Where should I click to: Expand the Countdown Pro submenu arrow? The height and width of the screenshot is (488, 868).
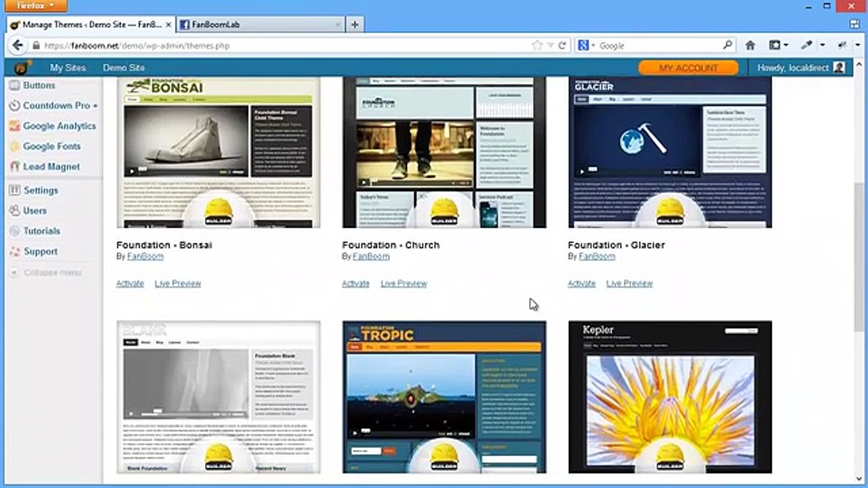pyautogui.click(x=96, y=106)
